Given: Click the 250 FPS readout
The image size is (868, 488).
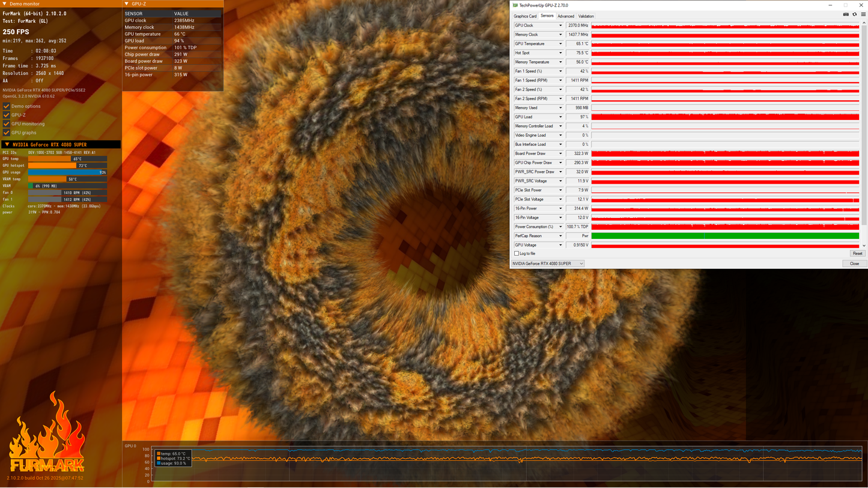Looking at the screenshot, I should pos(16,32).
